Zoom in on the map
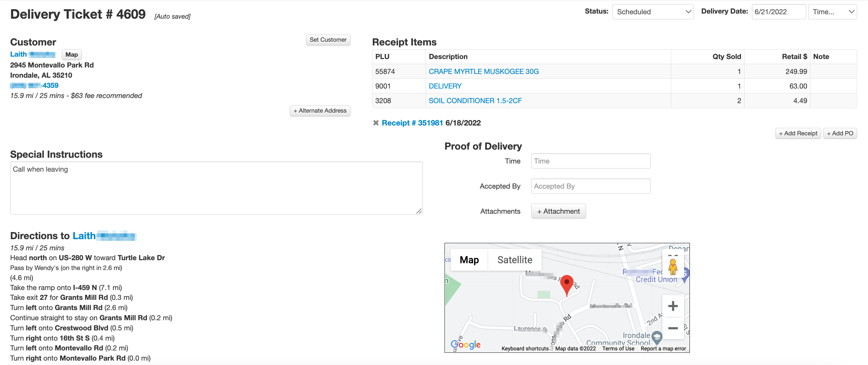The height and width of the screenshot is (365, 868). [x=673, y=306]
